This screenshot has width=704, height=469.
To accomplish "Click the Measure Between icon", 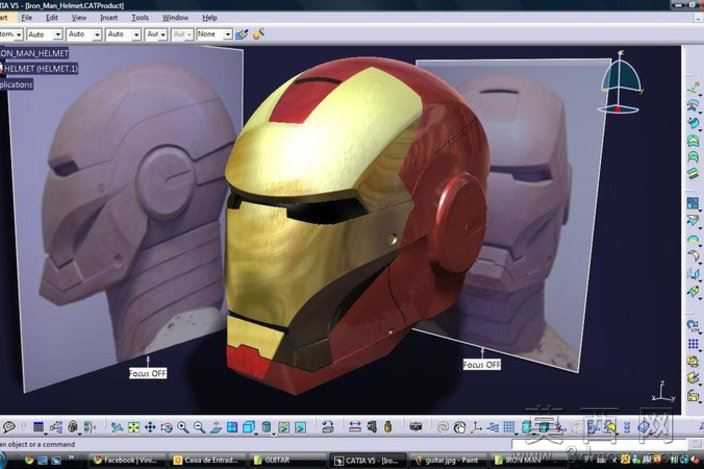I will click(x=355, y=426).
